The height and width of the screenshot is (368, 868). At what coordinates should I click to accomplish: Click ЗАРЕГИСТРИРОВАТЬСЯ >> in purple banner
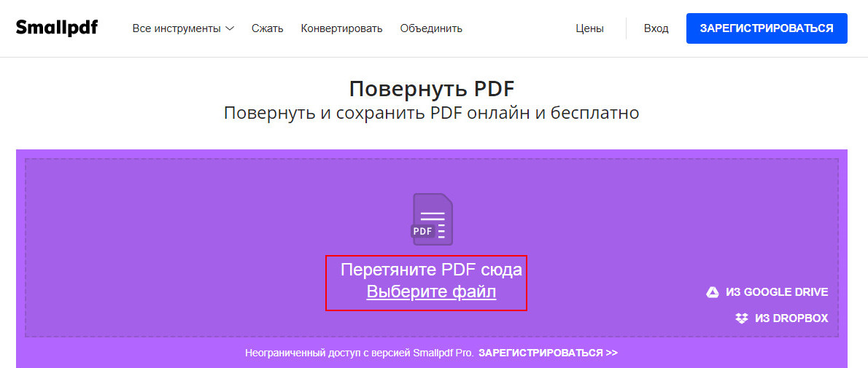pos(548,353)
